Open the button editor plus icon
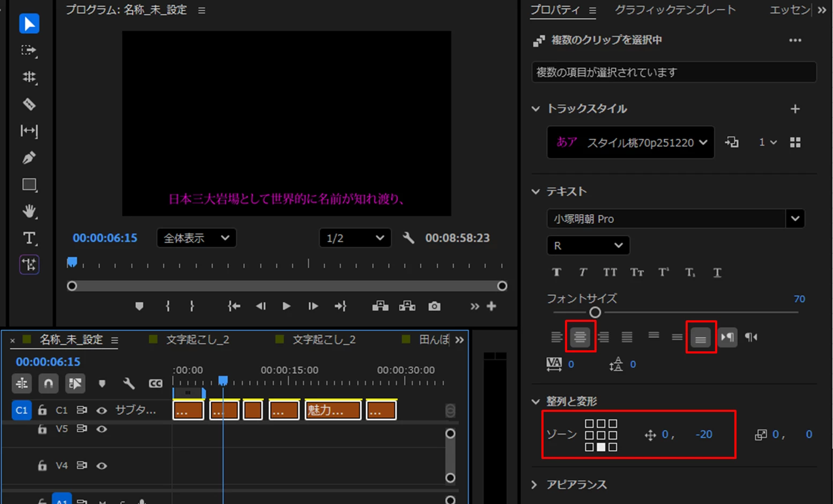 click(x=492, y=306)
